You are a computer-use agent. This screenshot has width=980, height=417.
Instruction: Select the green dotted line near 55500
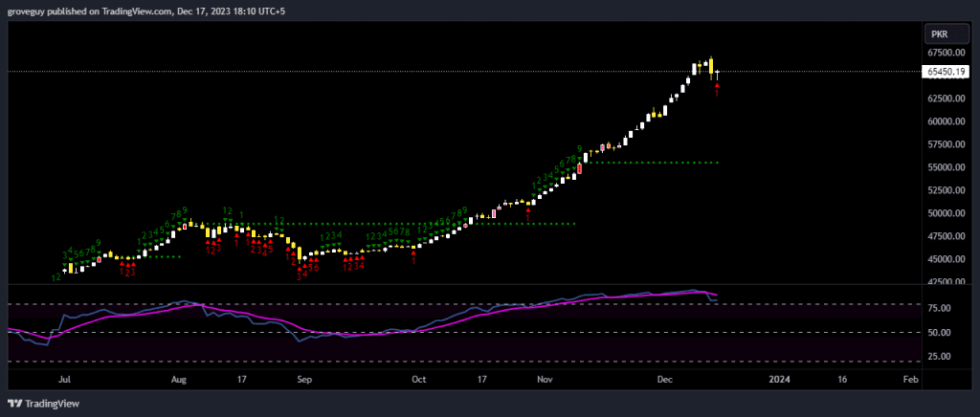[x=651, y=163]
